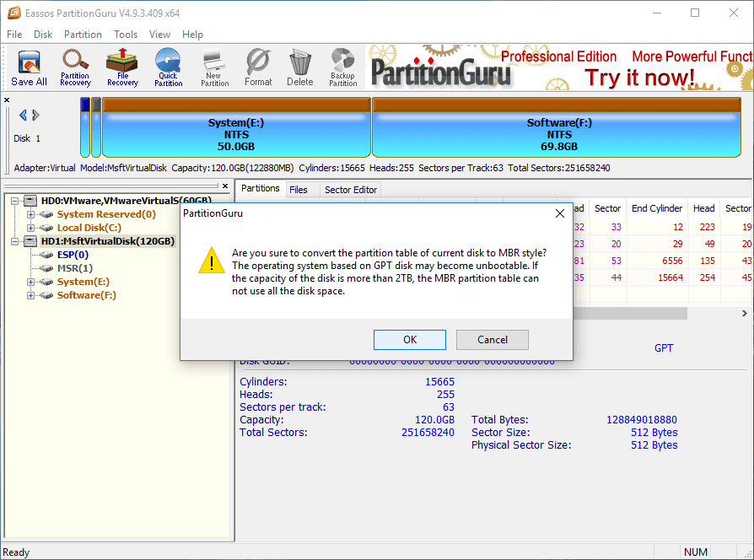Viewport: 754px width, 560px height.
Task: Click the Format toolbar icon
Action: pyautogui.click(x=258, y=67)
